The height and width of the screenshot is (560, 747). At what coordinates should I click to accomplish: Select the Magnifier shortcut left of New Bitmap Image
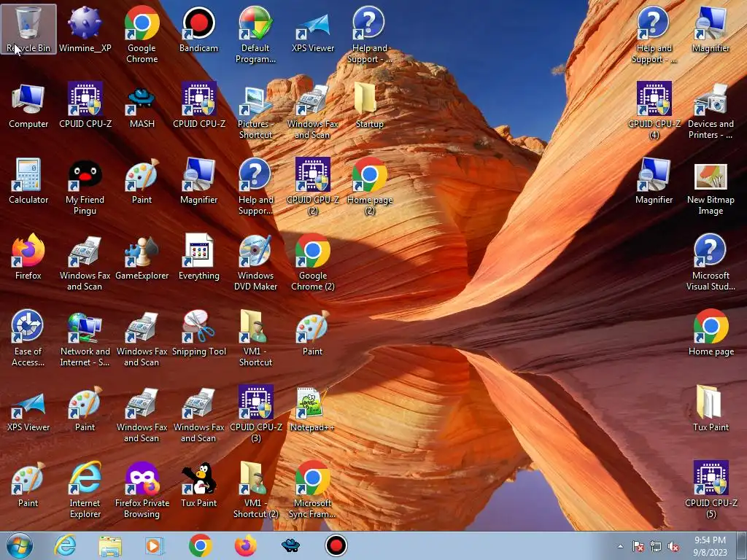click(x=654, y=181)
